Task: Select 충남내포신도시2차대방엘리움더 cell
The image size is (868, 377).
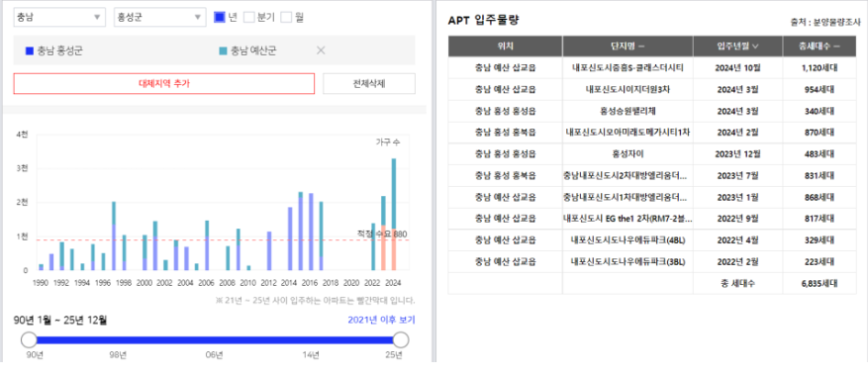Action: point(627,175)
